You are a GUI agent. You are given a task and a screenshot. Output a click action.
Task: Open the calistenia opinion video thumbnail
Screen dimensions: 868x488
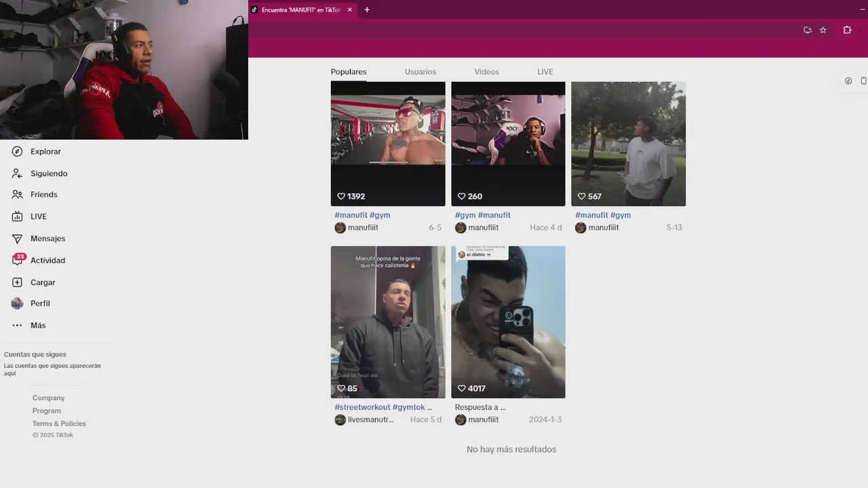pos(388,322)
